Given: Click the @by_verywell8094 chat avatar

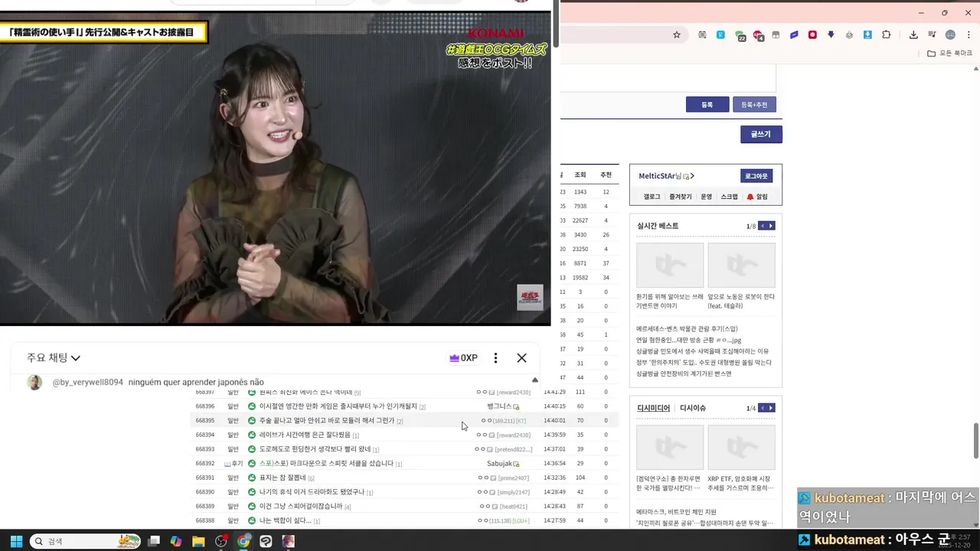Looking at the screenshot, I should click(34, 383).
